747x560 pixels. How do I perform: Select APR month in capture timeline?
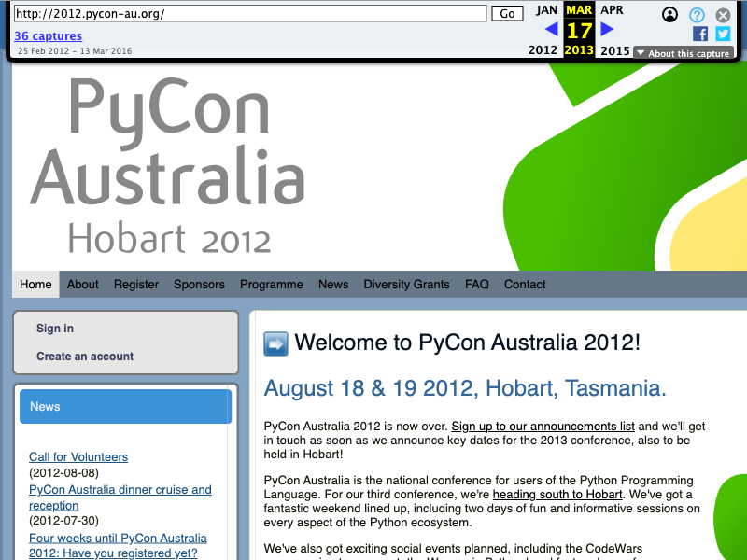(x=612, y=10)
